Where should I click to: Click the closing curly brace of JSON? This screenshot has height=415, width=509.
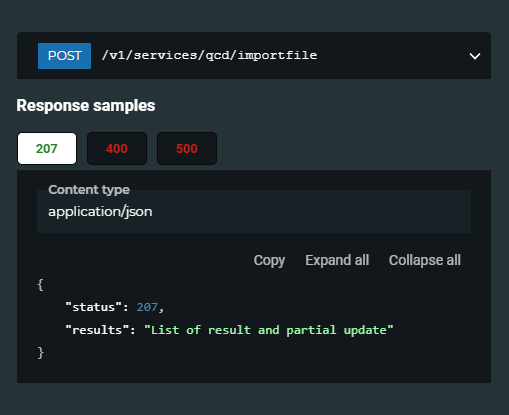click(x=40, y=353)
